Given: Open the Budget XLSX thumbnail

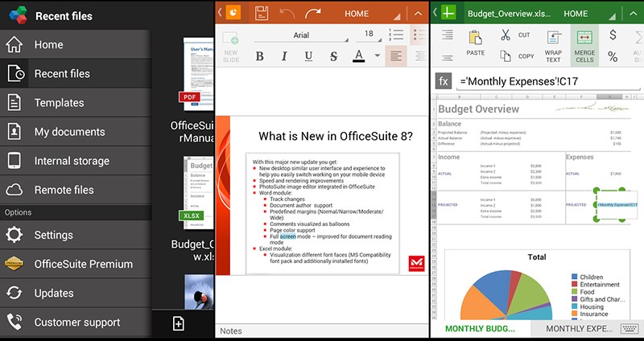Looking at the screenshot, I should tap(198, 193).
